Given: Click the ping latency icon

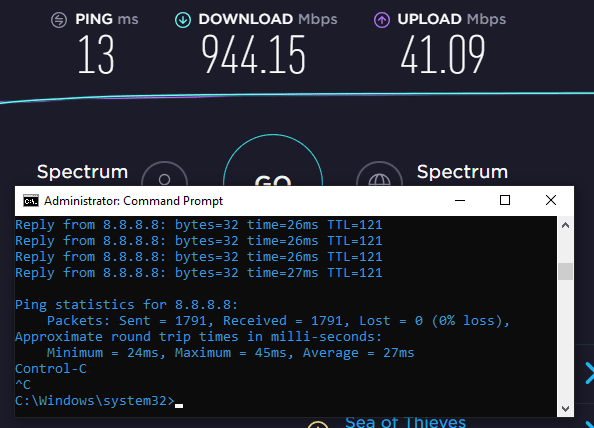Looking at the screenshot, I should 59,20.
